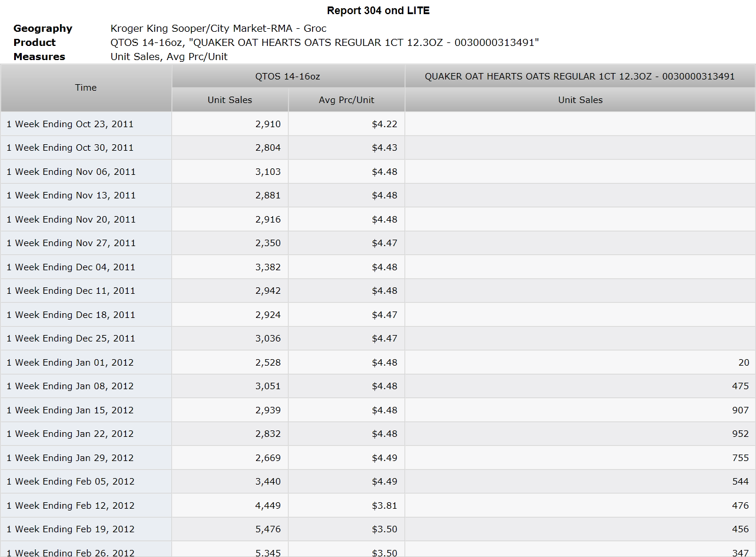
Task: Click the Avg Prc/Unit column header
Action: pos(346,100)
